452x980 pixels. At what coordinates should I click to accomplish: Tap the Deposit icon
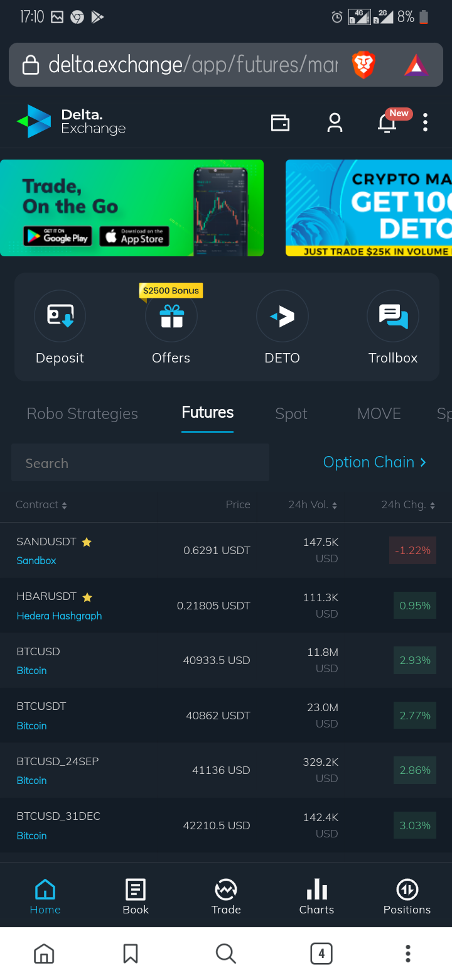tap(60, 316)
